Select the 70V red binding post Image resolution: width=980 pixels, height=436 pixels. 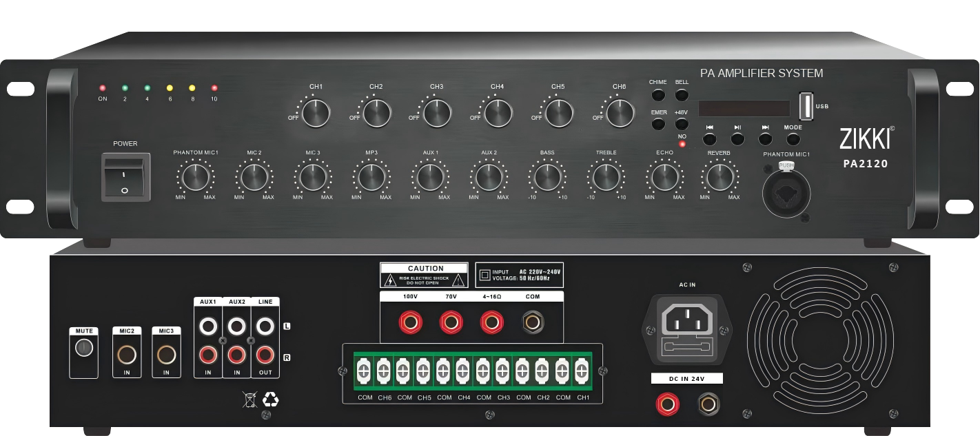point(451,321)
